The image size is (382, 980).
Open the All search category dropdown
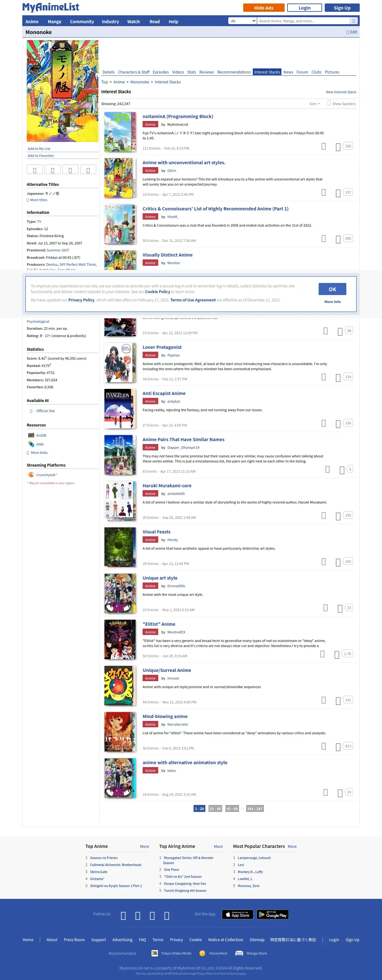point(243,21)
